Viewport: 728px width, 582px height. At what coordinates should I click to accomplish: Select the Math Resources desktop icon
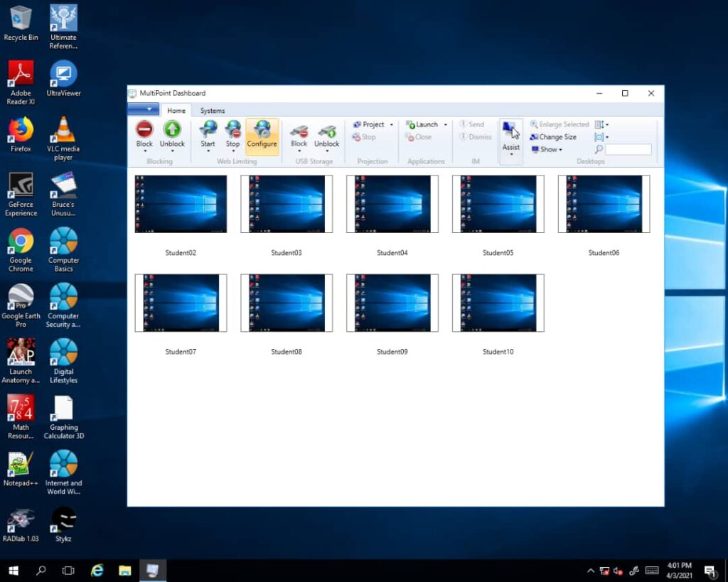21,416
